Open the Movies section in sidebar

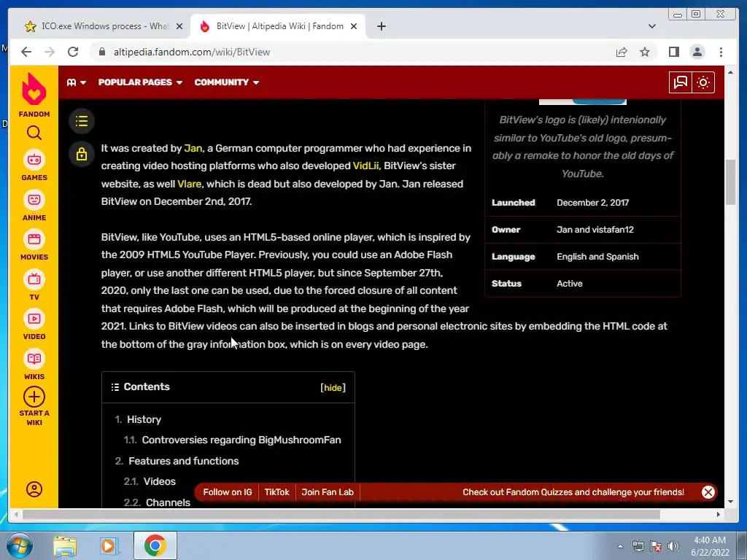point(34,245)
